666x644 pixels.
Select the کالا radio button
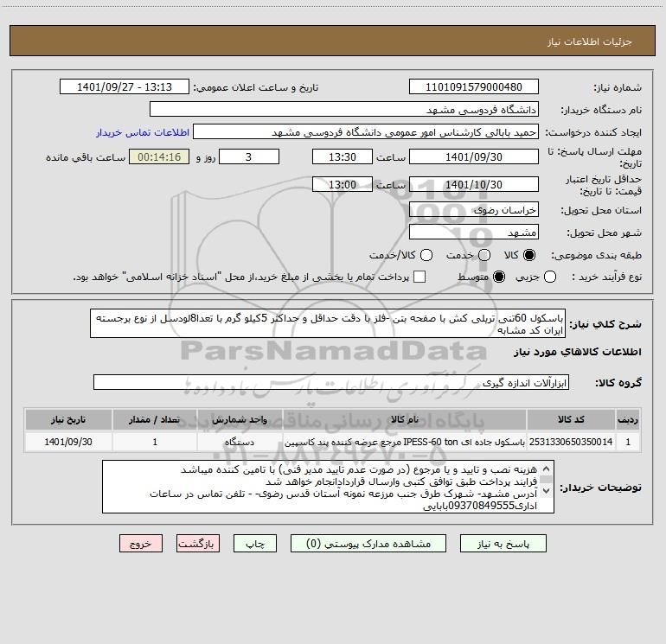pos(529,255)
